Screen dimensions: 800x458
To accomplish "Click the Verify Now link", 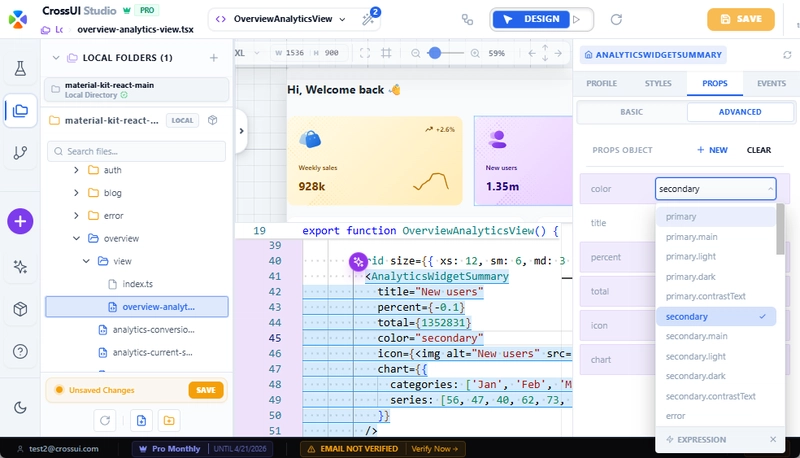I will coord(435,449).
